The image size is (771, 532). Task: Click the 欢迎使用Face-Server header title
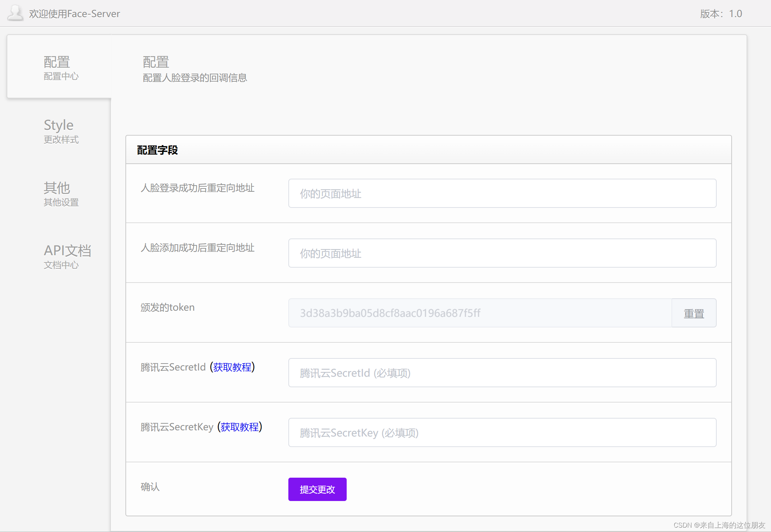tap(74, 13)
